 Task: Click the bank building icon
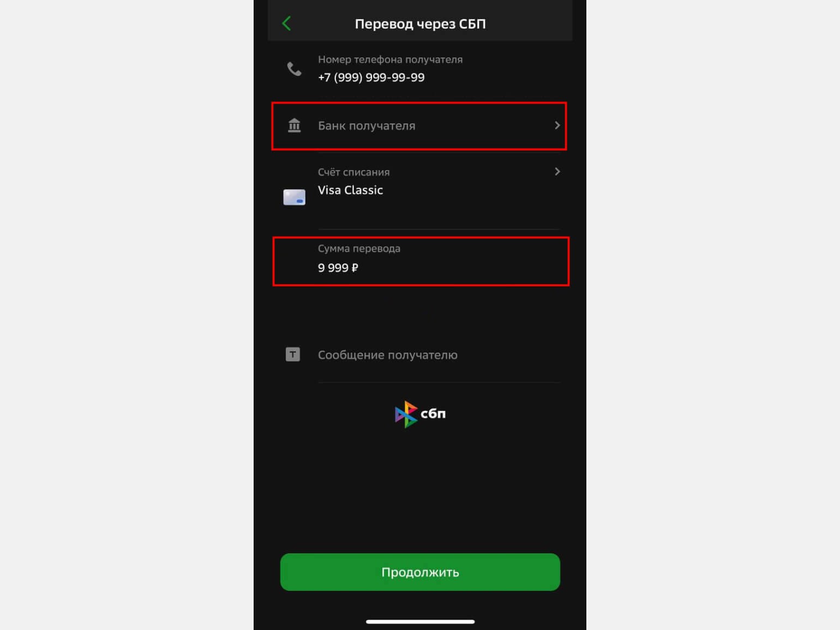[294, 125]
